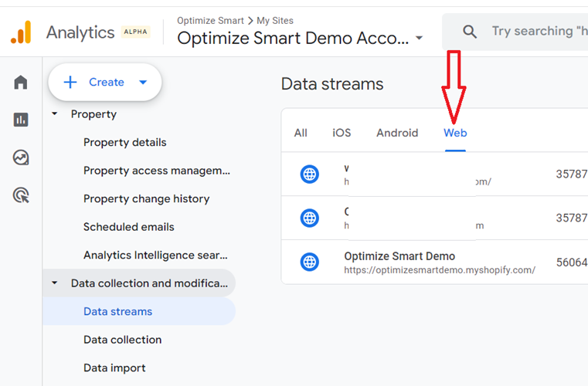Click globe icon of Optimize Smart Demo stream
The image size is (588, 386).
[310, 262]
